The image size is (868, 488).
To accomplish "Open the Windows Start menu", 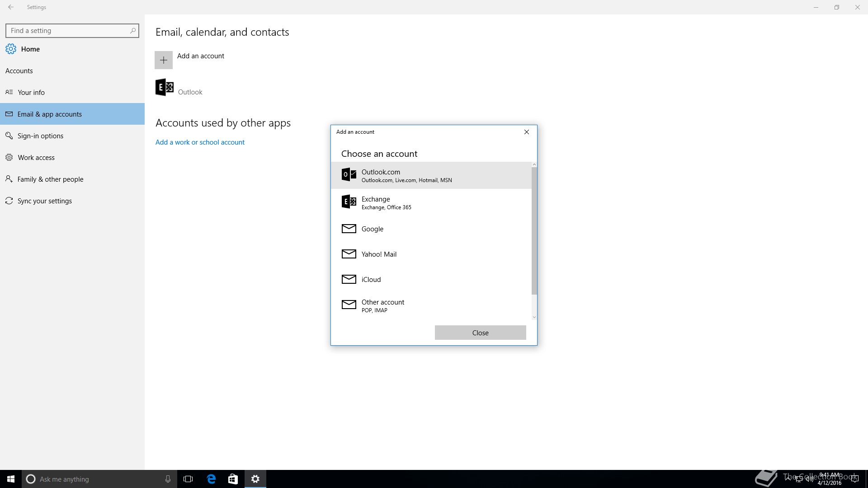I will tap(11, 479).
